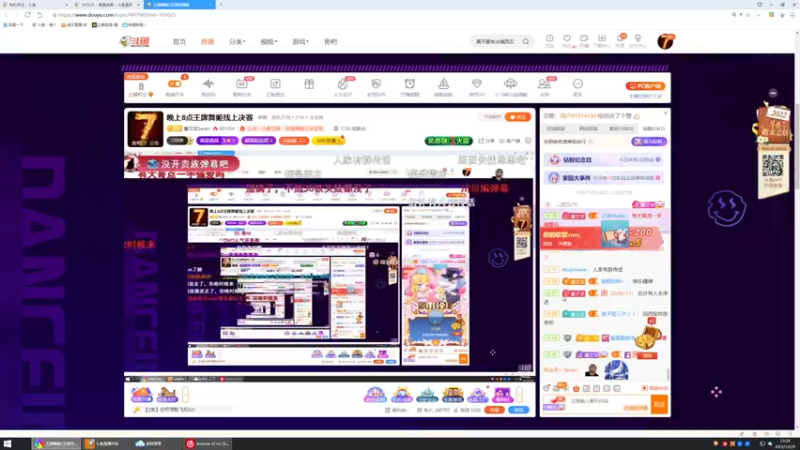Open the alarm clock reminder icon

coord(410,84)
